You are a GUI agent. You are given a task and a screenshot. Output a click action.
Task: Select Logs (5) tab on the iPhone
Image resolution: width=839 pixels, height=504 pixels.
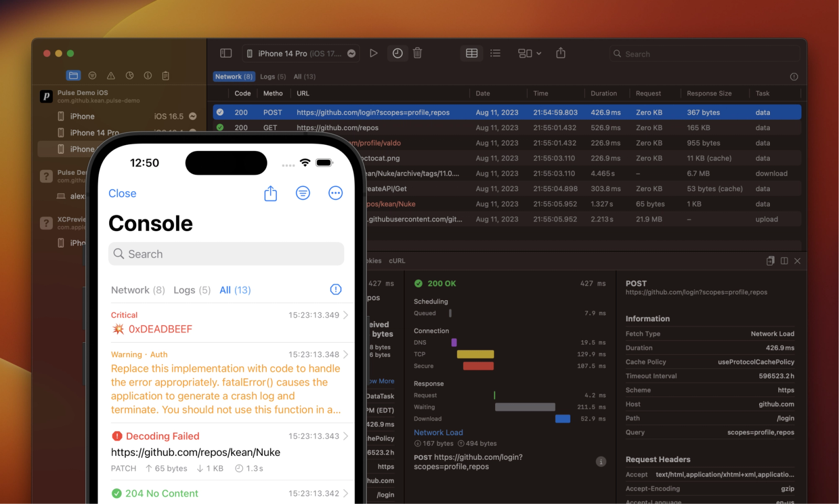[192, 290]
